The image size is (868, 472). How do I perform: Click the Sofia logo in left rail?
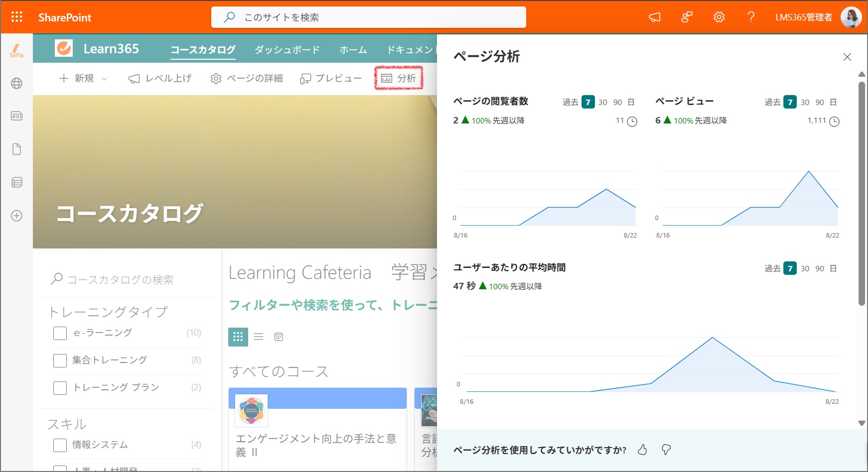point(16,50)
